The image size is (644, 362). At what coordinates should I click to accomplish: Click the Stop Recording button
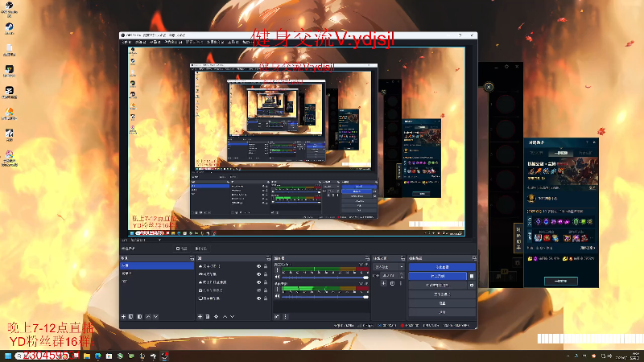[x=438, y=276]
